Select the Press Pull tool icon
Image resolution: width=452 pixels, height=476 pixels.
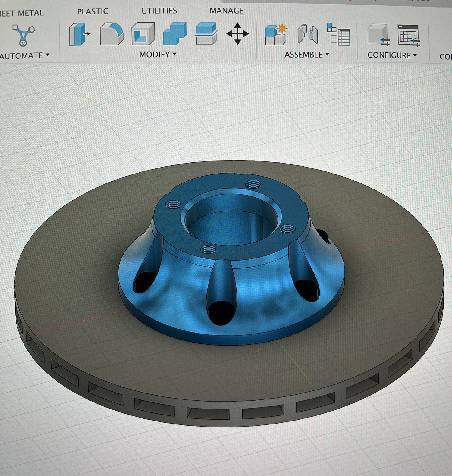tap(80, 34)
